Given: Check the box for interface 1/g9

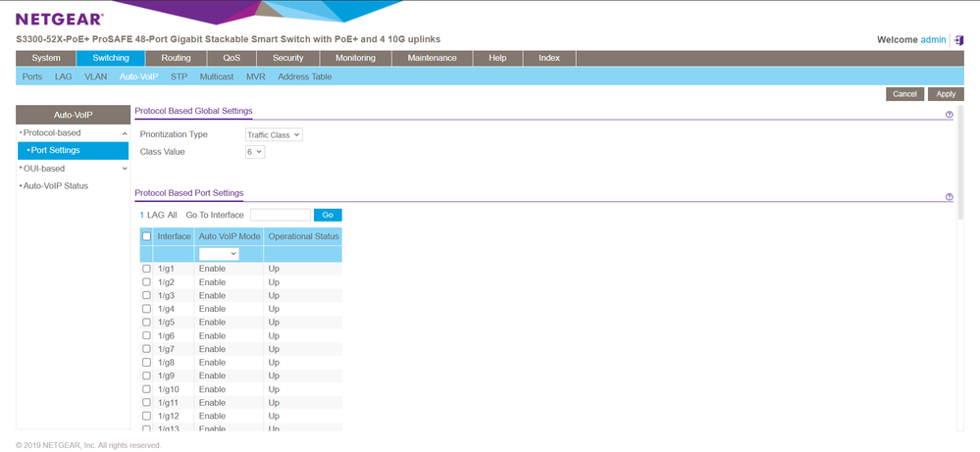Looking at the screenshot, I should (x=146, y=376).
